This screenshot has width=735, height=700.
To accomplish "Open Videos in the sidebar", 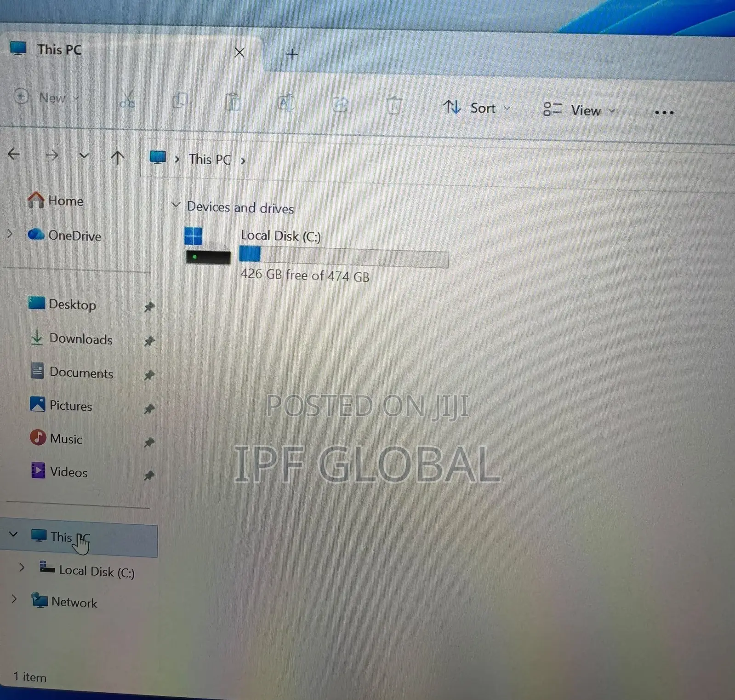I will [59, 471].
